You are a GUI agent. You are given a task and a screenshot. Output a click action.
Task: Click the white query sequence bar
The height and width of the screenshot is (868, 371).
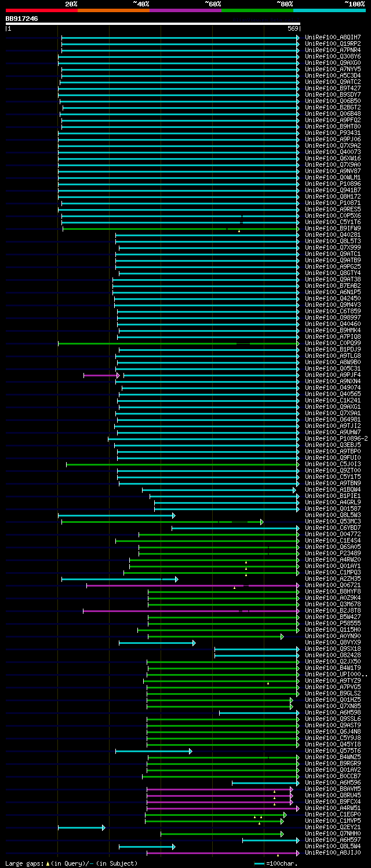coord(153,24)
